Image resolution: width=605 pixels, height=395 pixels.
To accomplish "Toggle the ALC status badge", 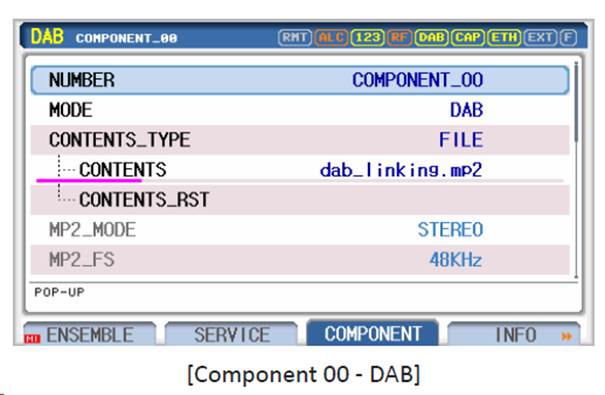I will (331, 37).
